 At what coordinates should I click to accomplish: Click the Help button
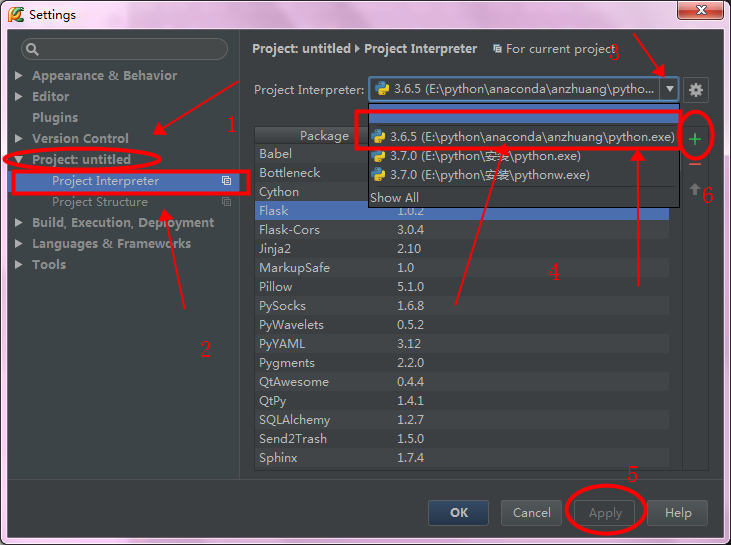[x=678, y=513]
